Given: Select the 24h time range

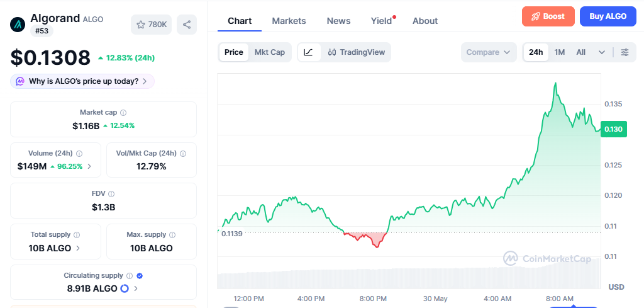Looking at the screenshot, I should (x=536, y=52).
